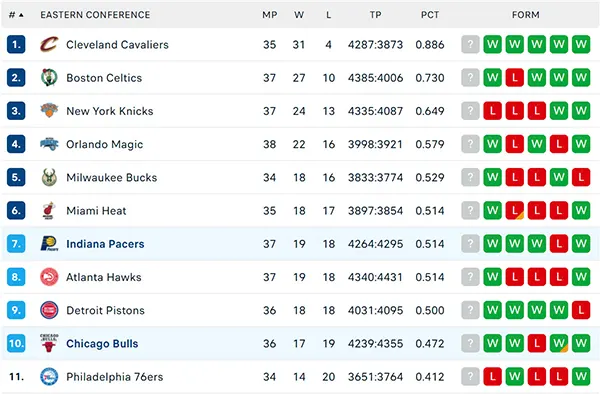Viewport: 600px width, 394px height.
Task: Click the Boston Celtics team logo
Action: [49, 78]
